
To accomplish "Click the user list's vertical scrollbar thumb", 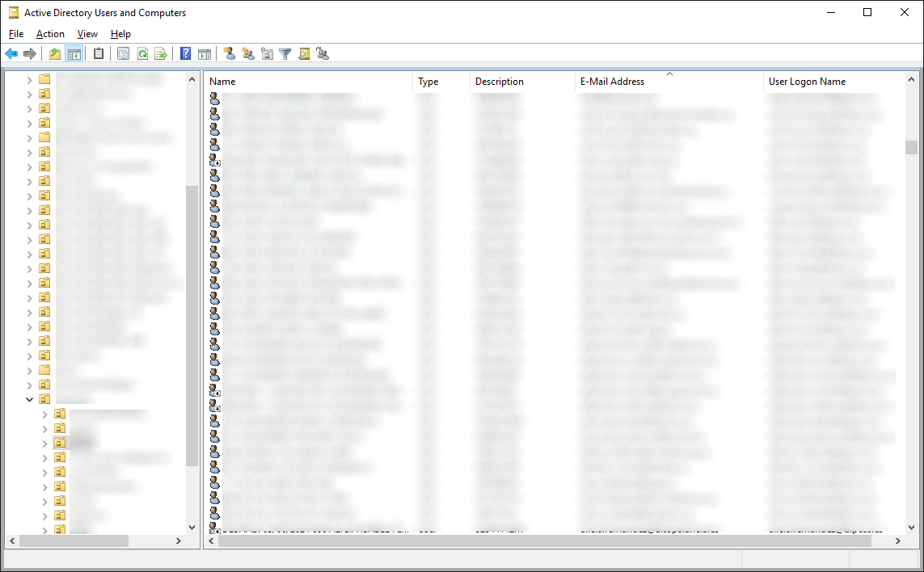I will [x=912, y=147].
